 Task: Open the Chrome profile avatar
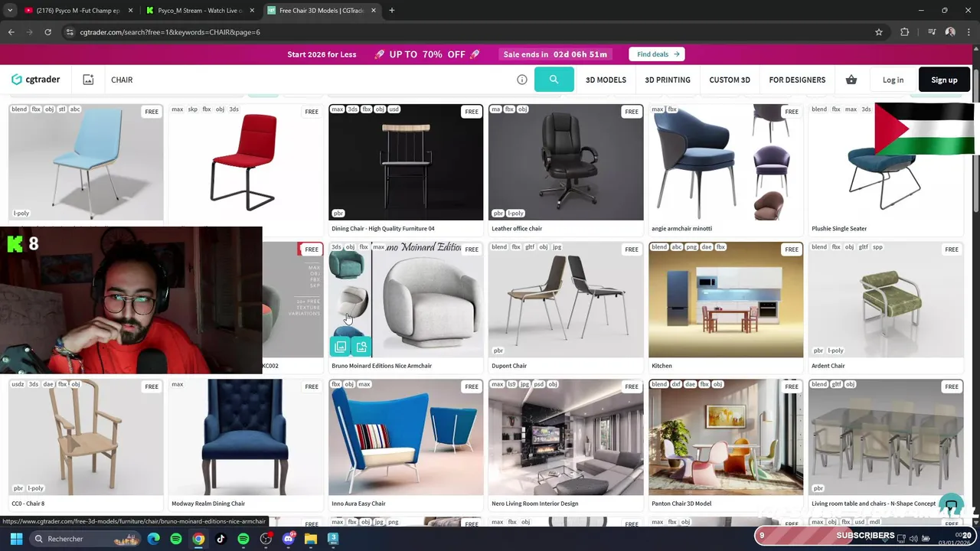tap(950, 32)
